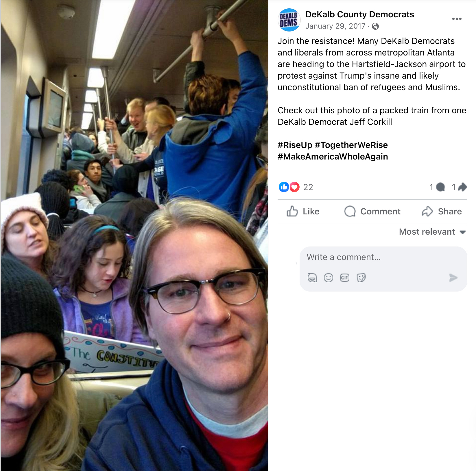The width and height of the screenshot is (476, 471).
Task: Click the send comment arrow
Action: (x=453, y=278)
